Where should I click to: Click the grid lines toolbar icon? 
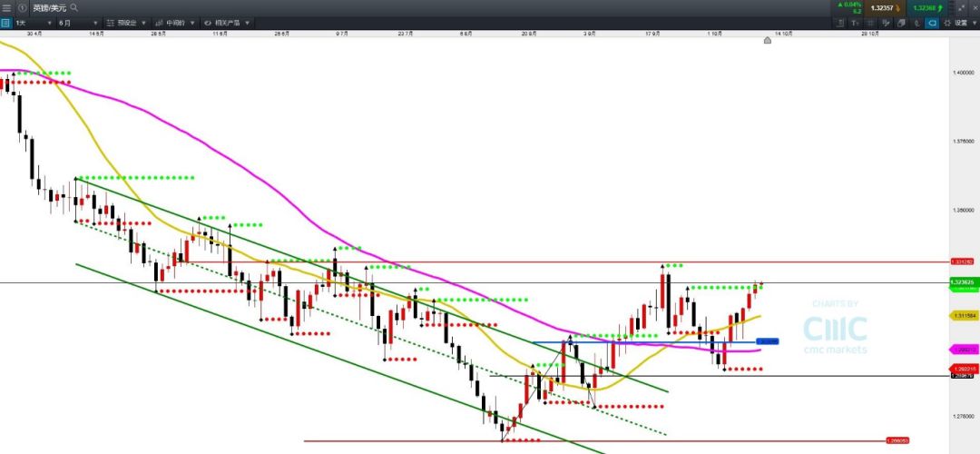point(870,23)
